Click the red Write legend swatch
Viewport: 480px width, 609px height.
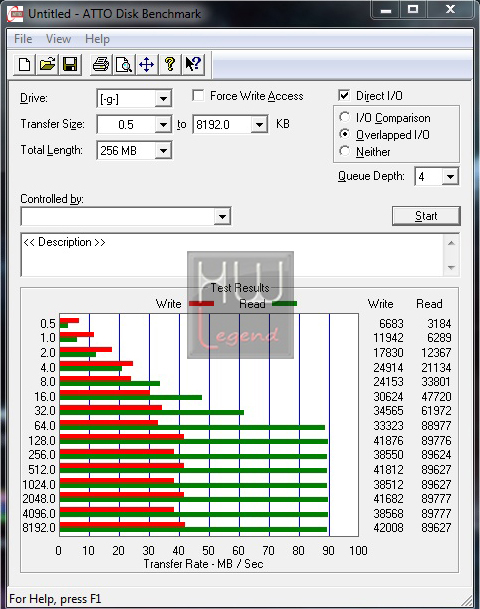click(201, 304)
